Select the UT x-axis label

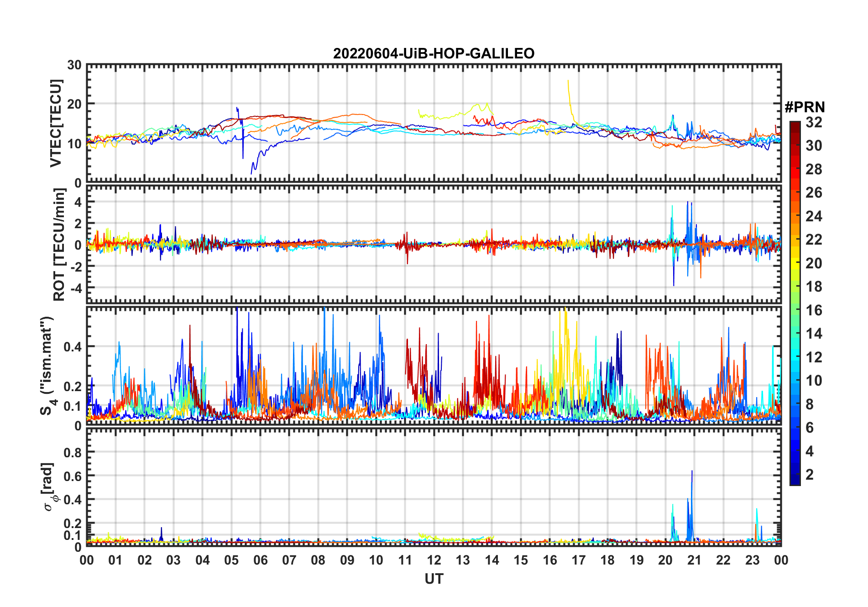coord(434,579)
